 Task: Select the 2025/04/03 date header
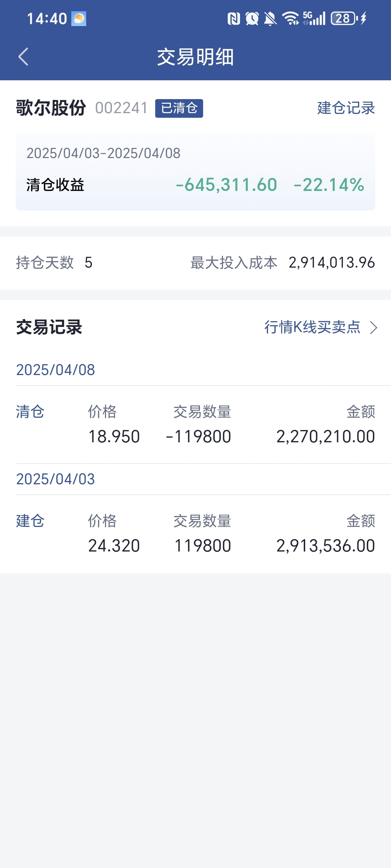[x=55, y=479]
